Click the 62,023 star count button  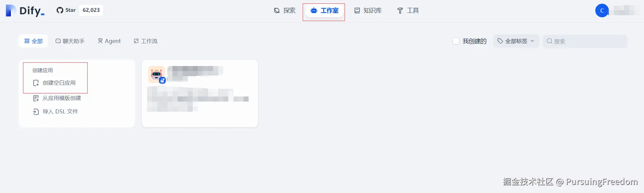91,10
